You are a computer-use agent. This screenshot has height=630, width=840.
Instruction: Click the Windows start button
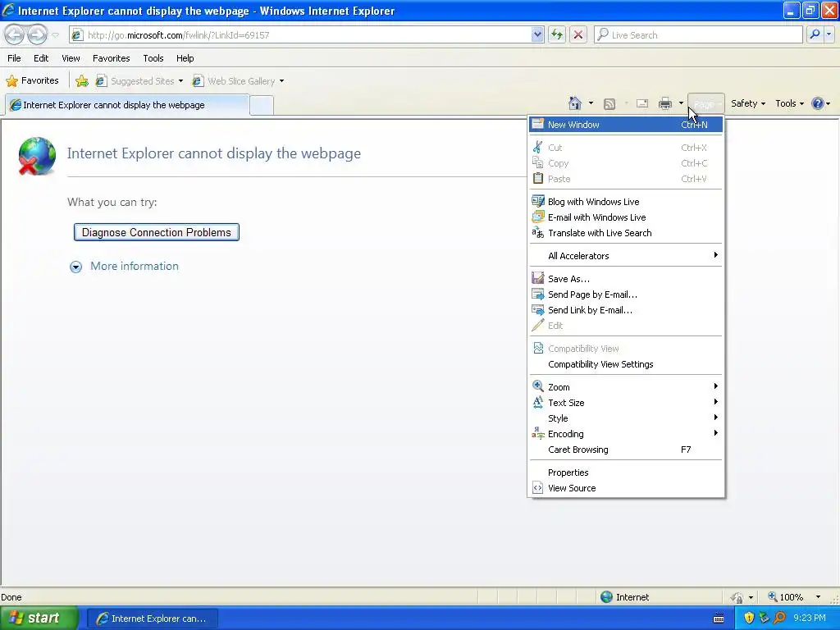click(39, 618)
